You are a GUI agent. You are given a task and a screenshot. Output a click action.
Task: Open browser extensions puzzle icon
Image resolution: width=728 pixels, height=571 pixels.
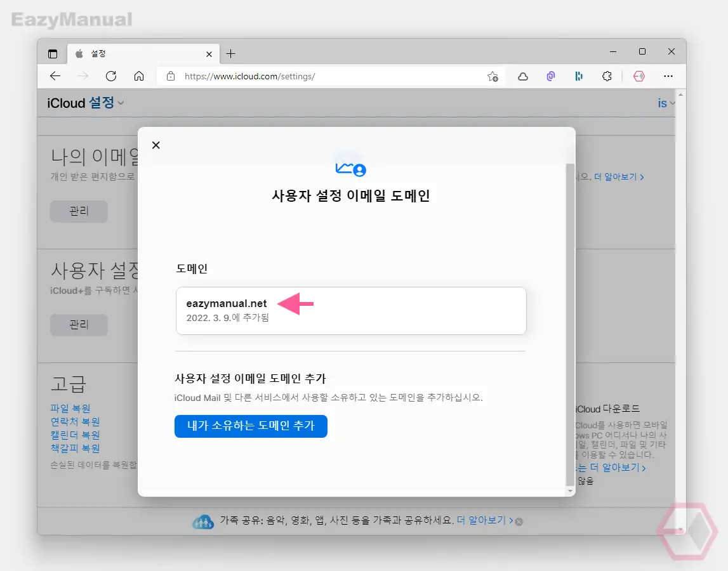click(x=607, y=76)
